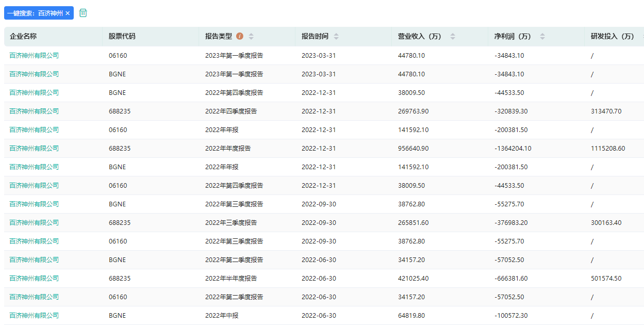Select the 2022年三季度报告 report type cell
644x325 pixels.
point(231,222)
